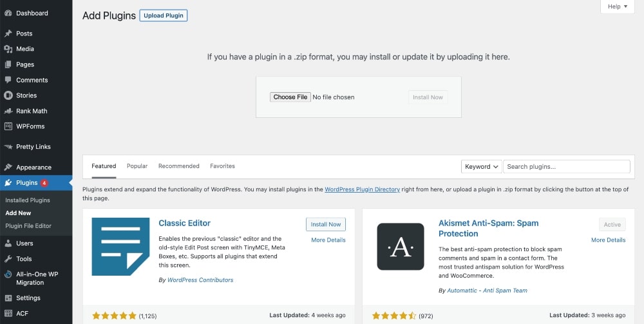The width and height of the screenshot is (644, 324).
Task: Click the Users person icon
Action: click(x=8, y=243)
